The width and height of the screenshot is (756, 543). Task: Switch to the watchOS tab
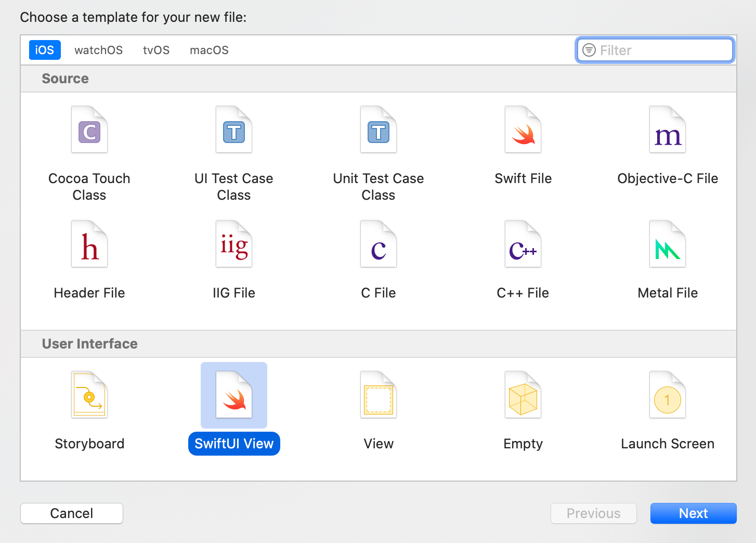pyautogui.click(x=99, y=50)
